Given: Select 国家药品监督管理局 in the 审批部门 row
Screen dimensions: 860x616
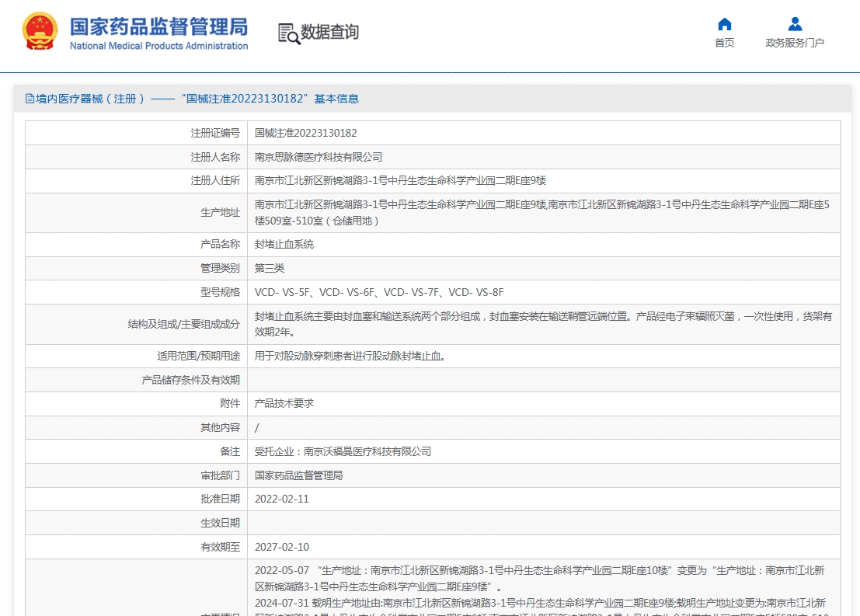Looking at the screenshot, I should click(x=298, y=475).
